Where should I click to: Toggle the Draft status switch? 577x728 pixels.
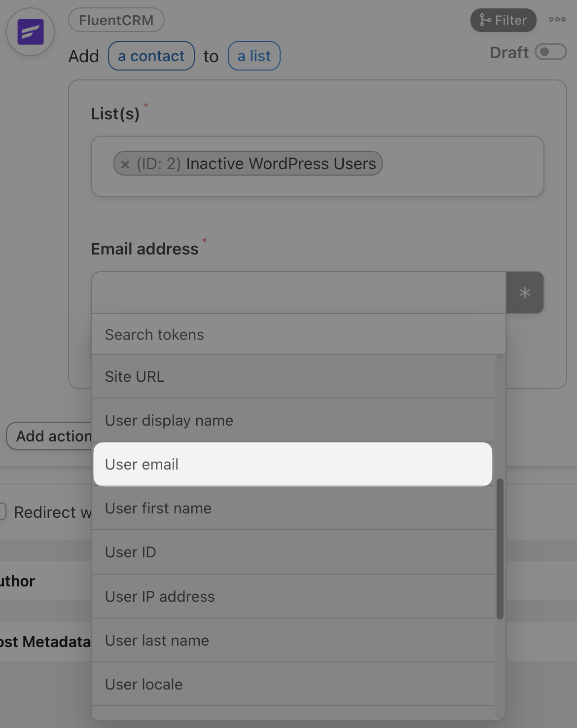pyautogui.click(x=551, y=52)
